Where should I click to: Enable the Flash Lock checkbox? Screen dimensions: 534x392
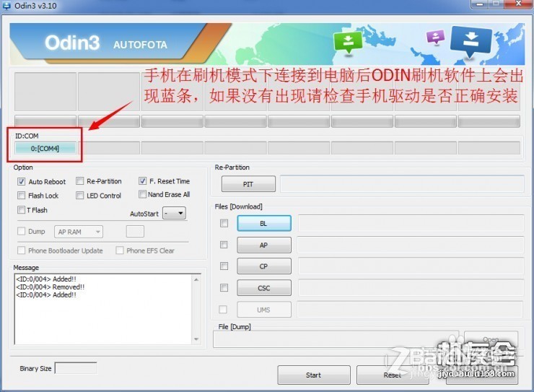tap(21, 196)
